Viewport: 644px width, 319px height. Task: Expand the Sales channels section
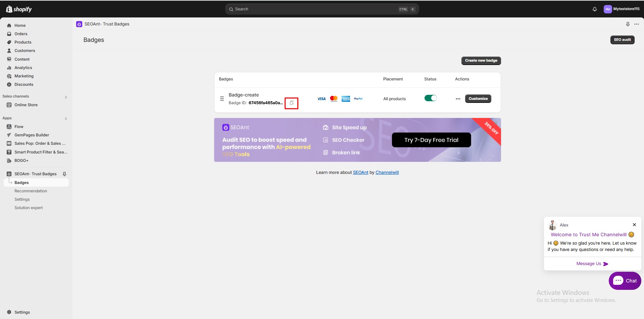[66, 97]
